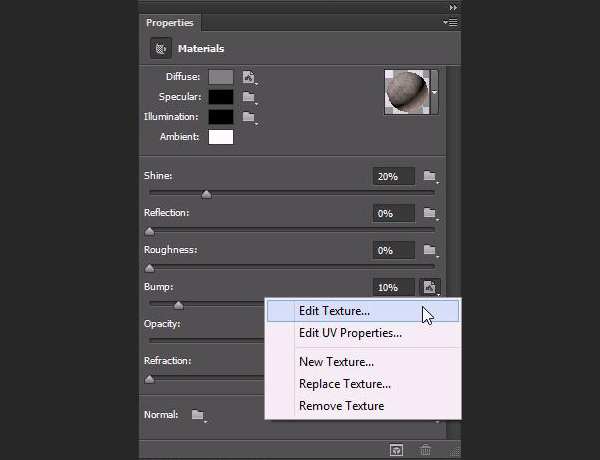Open the Illumination texture folder icon
The image size is (600, 460).
tap(249, 117)
